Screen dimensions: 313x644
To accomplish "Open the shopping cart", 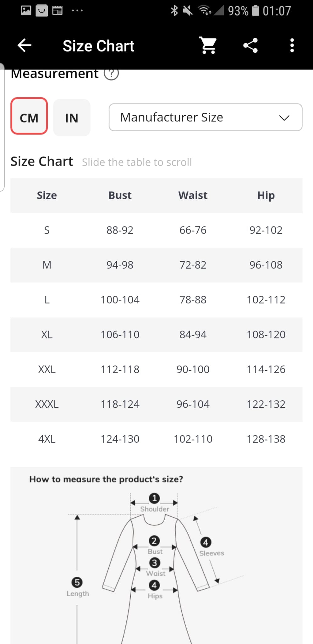I will [x=208, y=46].
